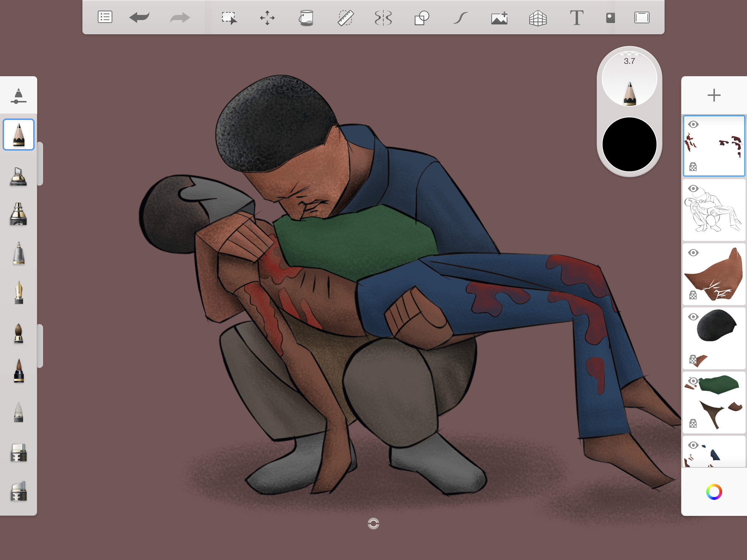Click the black current color swatch
Screen dimensions: 747x560
click(x=629, y=144)
